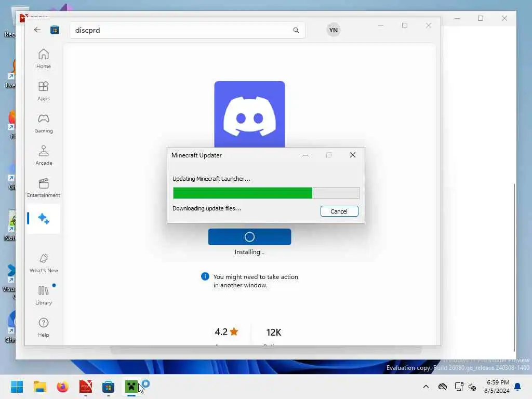Open the Entertainment section in sidebar
The height and width of the screenshot is (399, 532).
pos(44,188)
